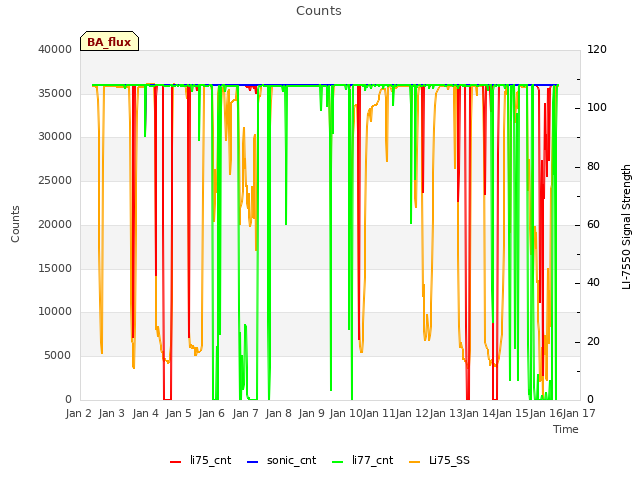Click the 20000 left-axis tick label
This screenshot has width=640, height=480.
(x=55, y=224)
